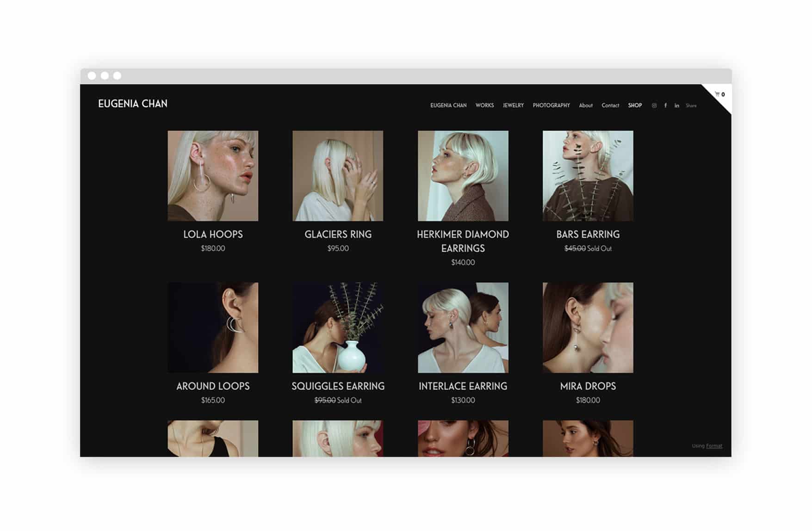Screen dimensions: 812x531
Task: Go to the Contact page
Action: pos(610,105)
